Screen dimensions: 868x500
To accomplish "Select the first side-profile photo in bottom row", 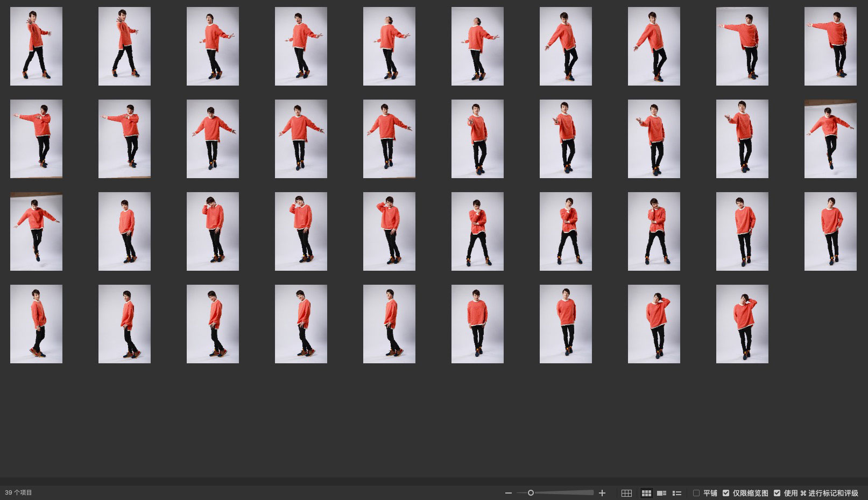I will click(x=36, y=324).
